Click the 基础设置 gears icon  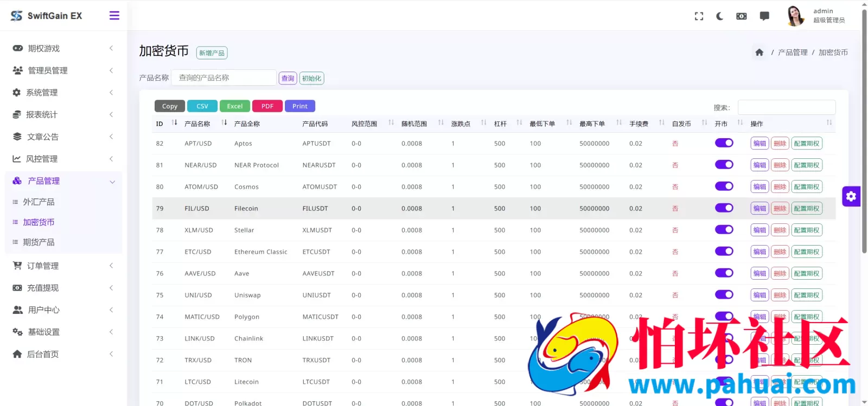tap(18, 332)
